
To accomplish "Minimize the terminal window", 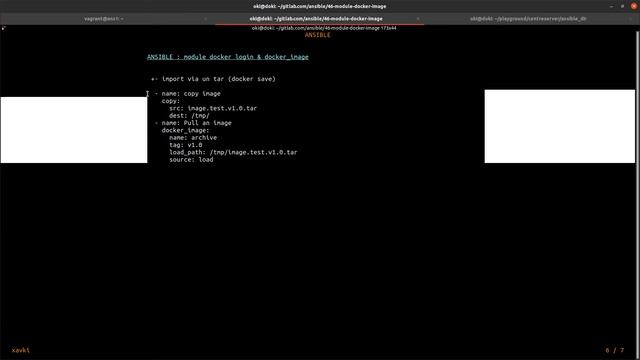I will [x=611, y=6].
